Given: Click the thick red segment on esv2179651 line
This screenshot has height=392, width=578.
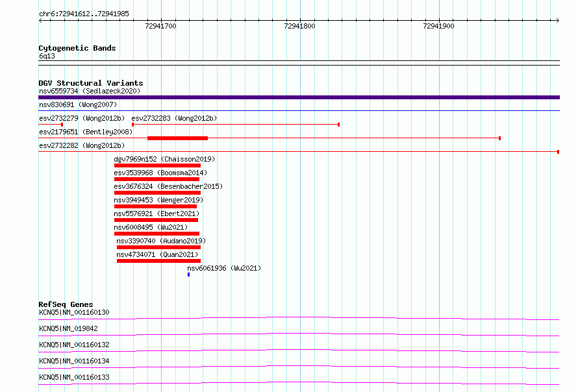Looking at the screenshot, I should [178, 138].
